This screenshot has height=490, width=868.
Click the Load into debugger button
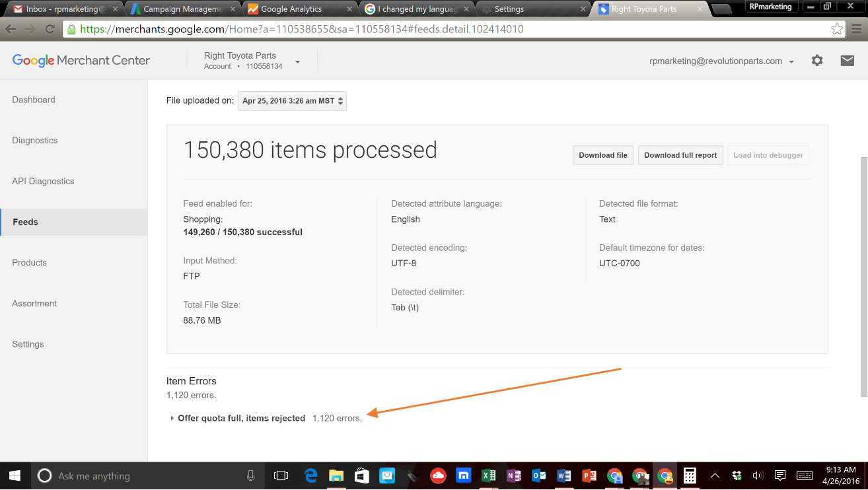pos(768,155)
